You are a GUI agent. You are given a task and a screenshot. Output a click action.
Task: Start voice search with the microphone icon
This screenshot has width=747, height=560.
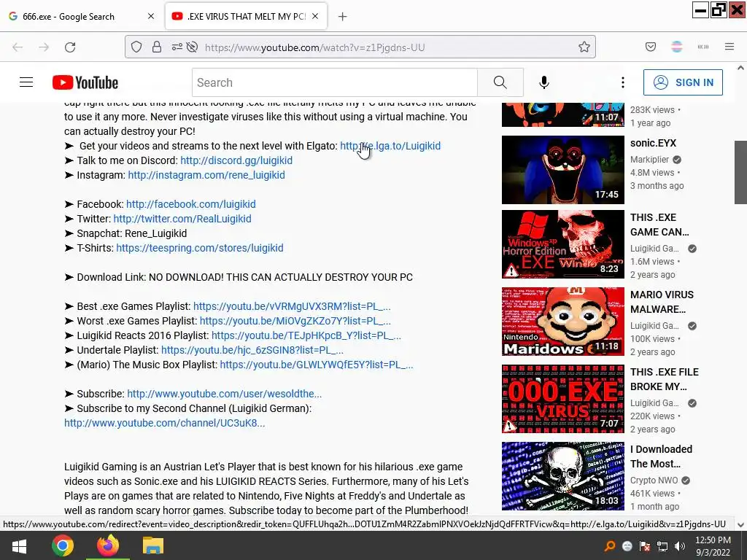click(544, 82)
